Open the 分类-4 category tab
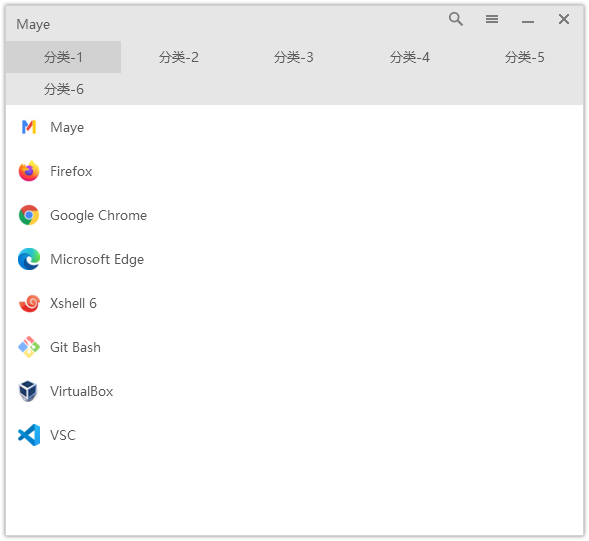This screenshot has width=589, height=541. click(410, 57)
